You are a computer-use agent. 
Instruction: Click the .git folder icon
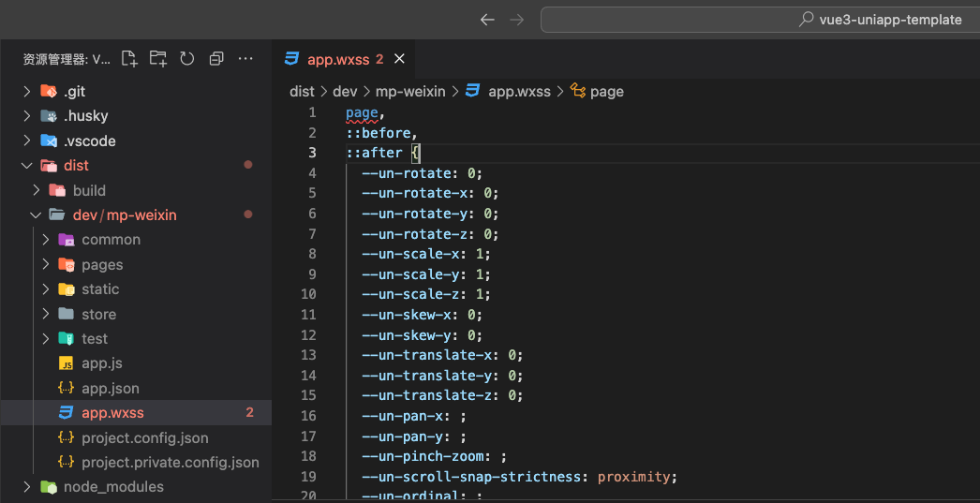tap(48, 91)
